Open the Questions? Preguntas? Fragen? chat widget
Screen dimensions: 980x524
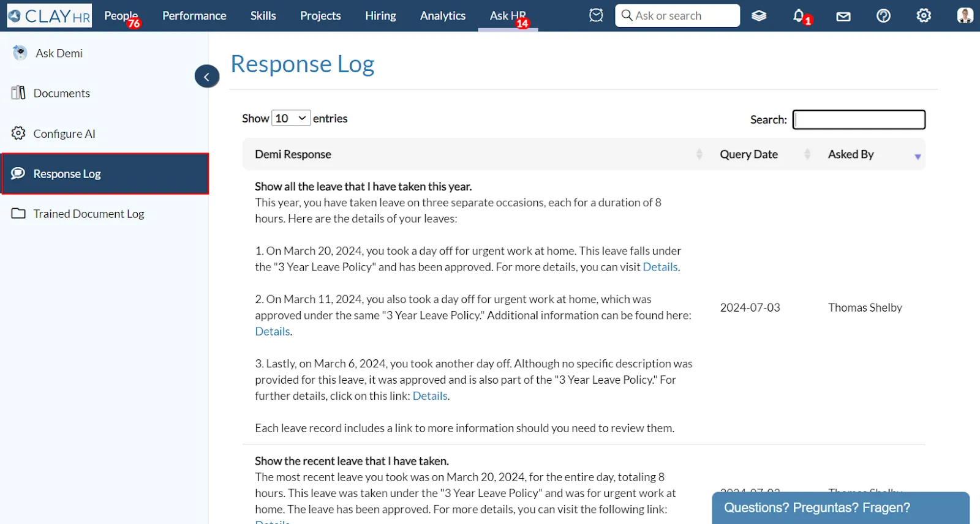tap(840, 507)
